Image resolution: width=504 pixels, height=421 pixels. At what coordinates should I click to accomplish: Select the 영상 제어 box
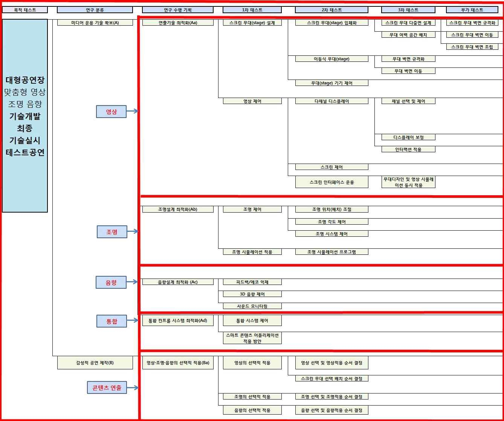(x=252, y=101)
